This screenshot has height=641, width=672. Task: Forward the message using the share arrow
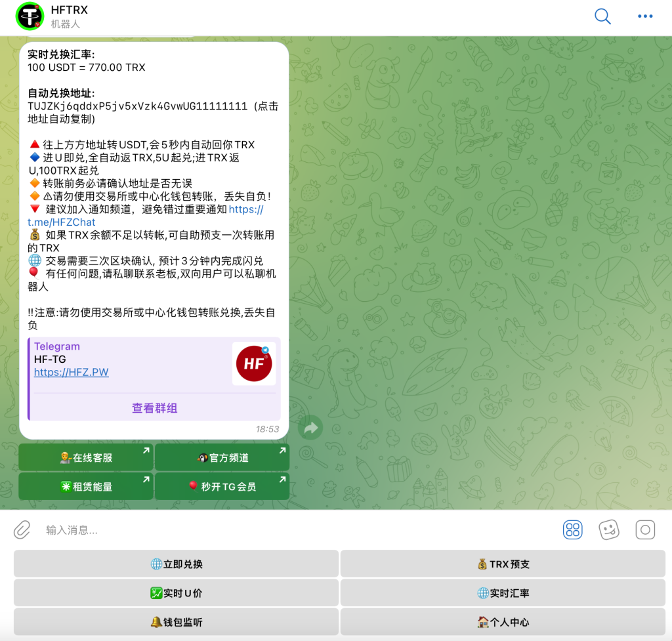coord(310,427)
